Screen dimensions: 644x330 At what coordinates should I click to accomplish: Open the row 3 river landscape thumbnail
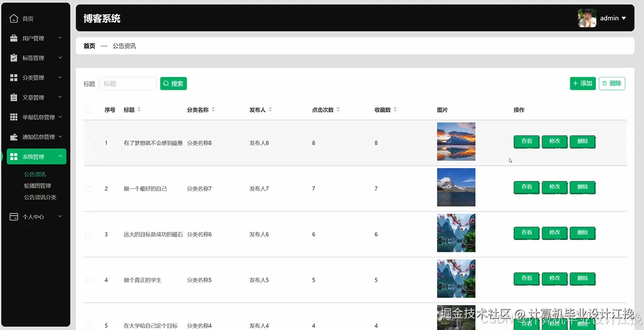click(x=456, y=233)
